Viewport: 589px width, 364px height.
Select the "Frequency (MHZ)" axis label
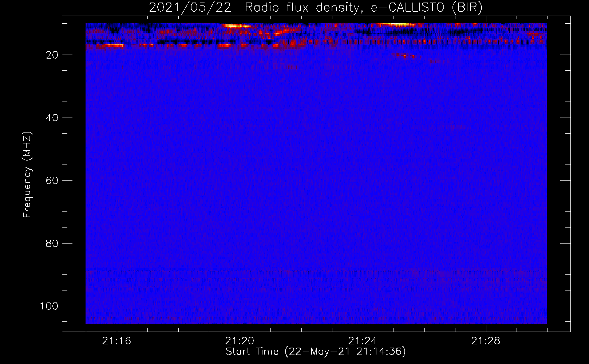[27, 175]
